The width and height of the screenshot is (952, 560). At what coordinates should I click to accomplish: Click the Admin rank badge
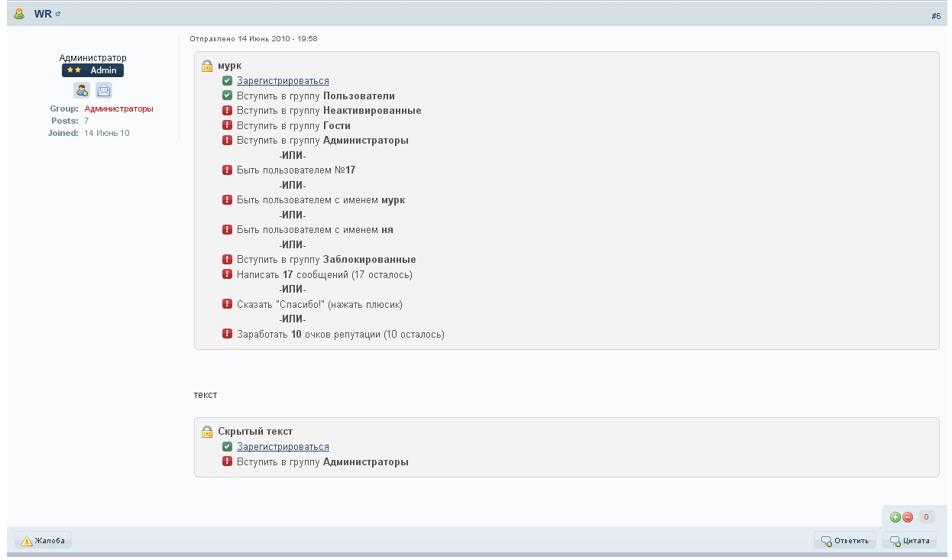92,70
